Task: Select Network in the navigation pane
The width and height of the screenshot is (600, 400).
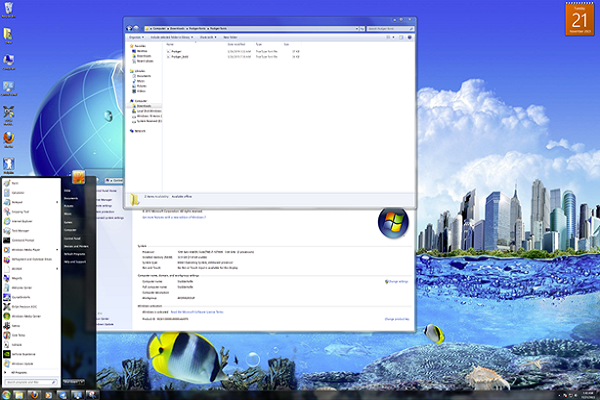Action: [140, 131]
